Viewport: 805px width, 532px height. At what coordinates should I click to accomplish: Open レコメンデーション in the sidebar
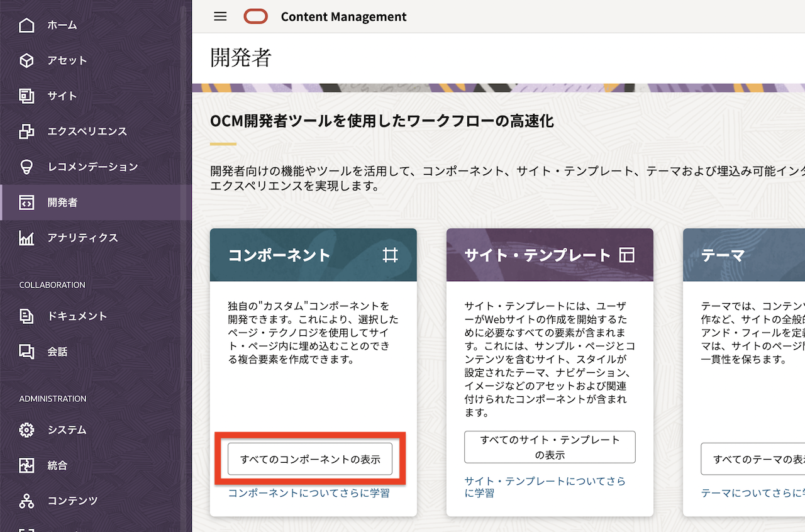pos(96,167)
